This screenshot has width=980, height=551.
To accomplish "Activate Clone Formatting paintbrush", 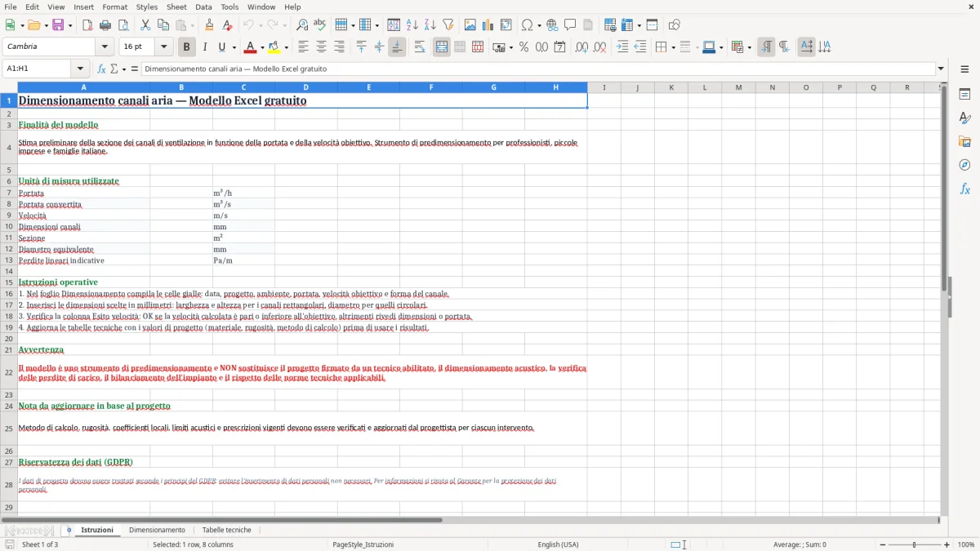I will [x=209, y=25].
